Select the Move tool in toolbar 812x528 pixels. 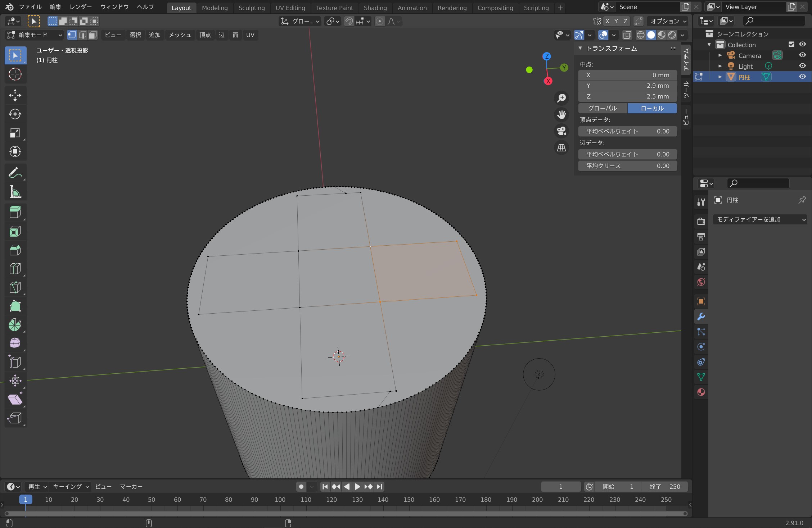click(x=15, y=95)
